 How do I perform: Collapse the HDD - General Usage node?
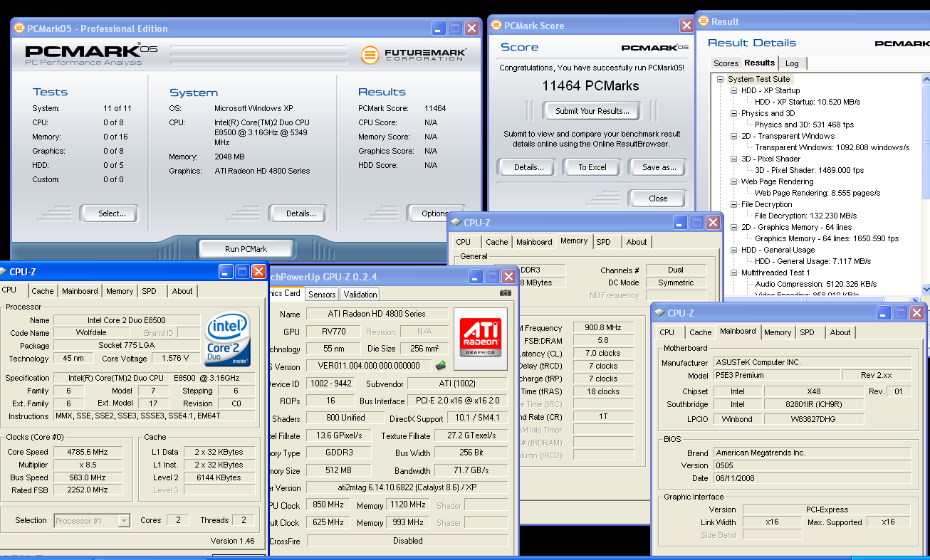(734, 250)
